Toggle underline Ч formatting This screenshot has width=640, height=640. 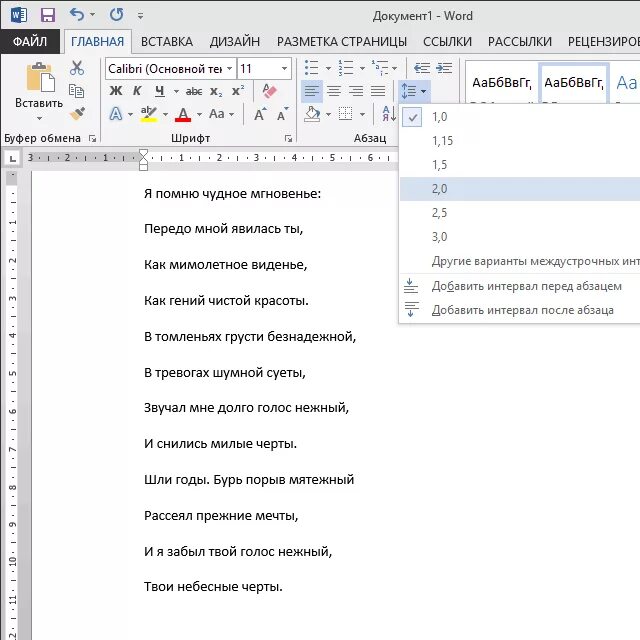click(160, 91)
